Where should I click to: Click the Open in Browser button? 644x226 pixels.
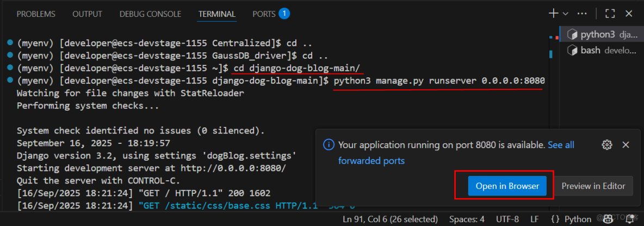(x=507, y=186)
